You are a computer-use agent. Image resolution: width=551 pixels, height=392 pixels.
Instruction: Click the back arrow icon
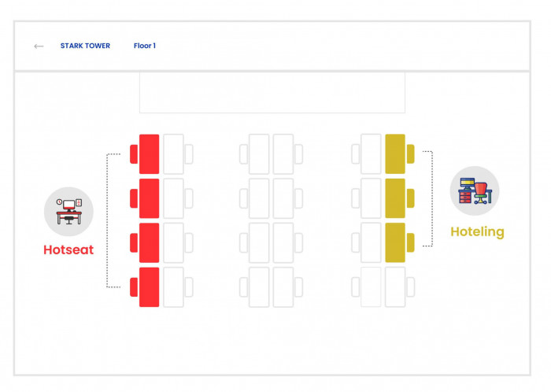click(x=39, y=46)
